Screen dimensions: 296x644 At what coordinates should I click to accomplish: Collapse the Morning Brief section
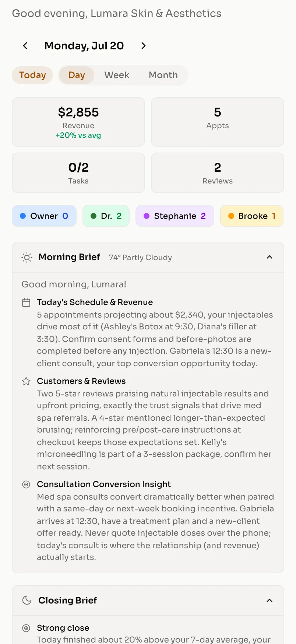[x=269, y=257]
